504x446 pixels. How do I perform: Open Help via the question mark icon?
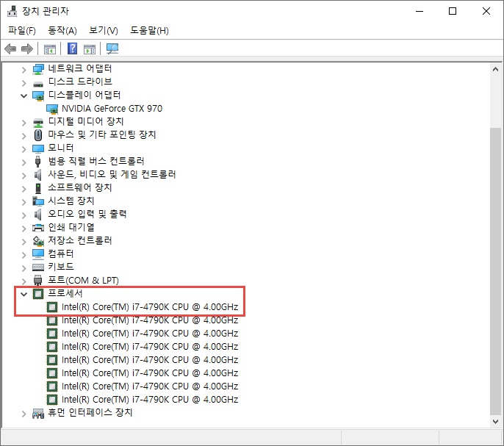[x=72, y=49]
